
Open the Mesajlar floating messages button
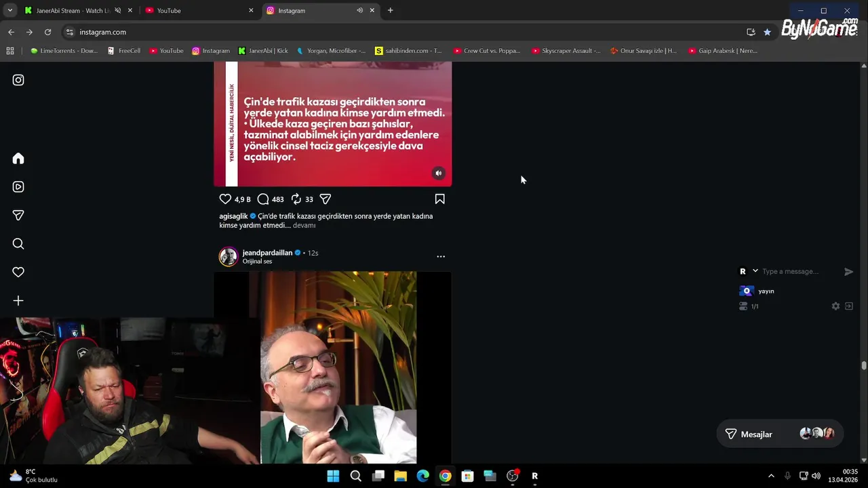pos(780,434)
